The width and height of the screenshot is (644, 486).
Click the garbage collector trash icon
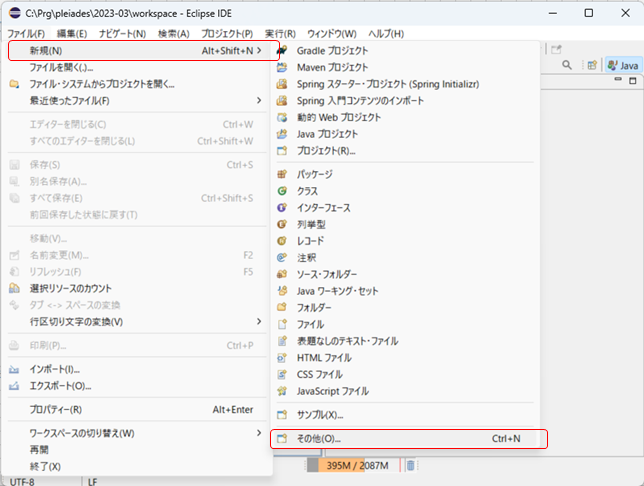point(410,465)
